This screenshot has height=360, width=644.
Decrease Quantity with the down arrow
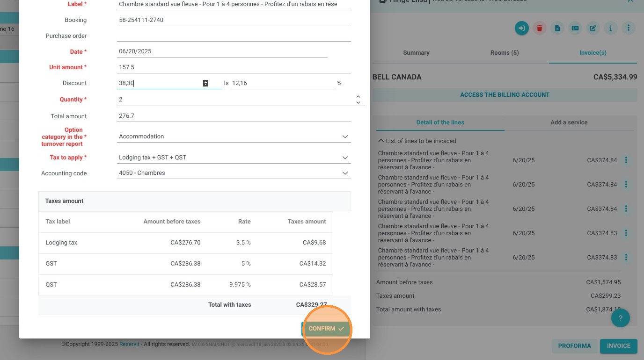[358, 102]
